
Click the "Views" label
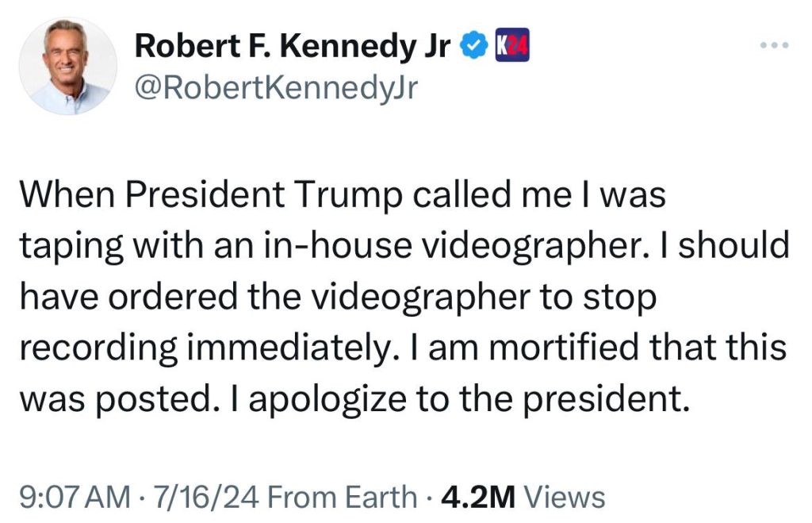(565, 498)
